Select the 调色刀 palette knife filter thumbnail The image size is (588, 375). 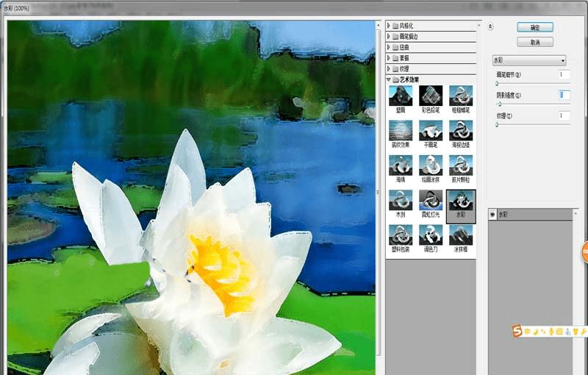pos(431,235)
